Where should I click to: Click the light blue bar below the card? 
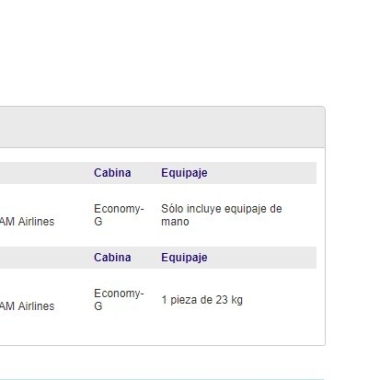[x=162, y=379]
